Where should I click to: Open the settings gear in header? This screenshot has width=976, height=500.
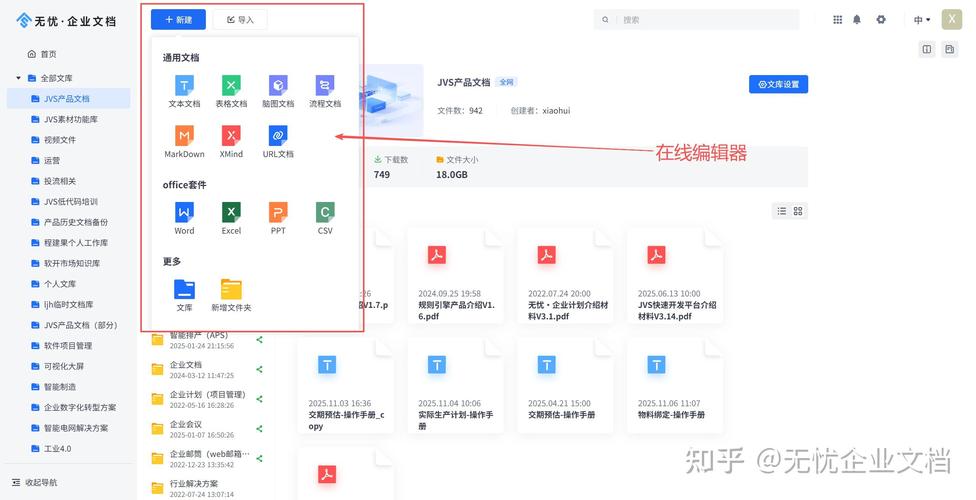(x=881, y=20)
